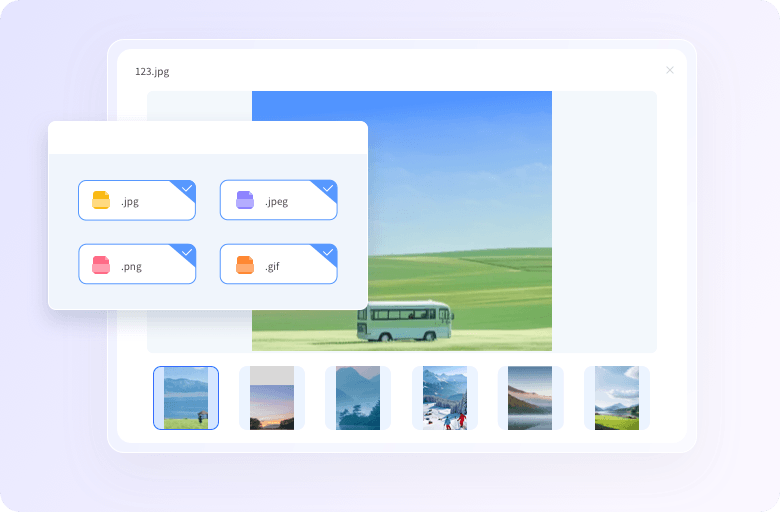Screen dimensions: 780x512
Task: Pick the foggy dusk lake thumbnail
Action: [x=530, y=398]
